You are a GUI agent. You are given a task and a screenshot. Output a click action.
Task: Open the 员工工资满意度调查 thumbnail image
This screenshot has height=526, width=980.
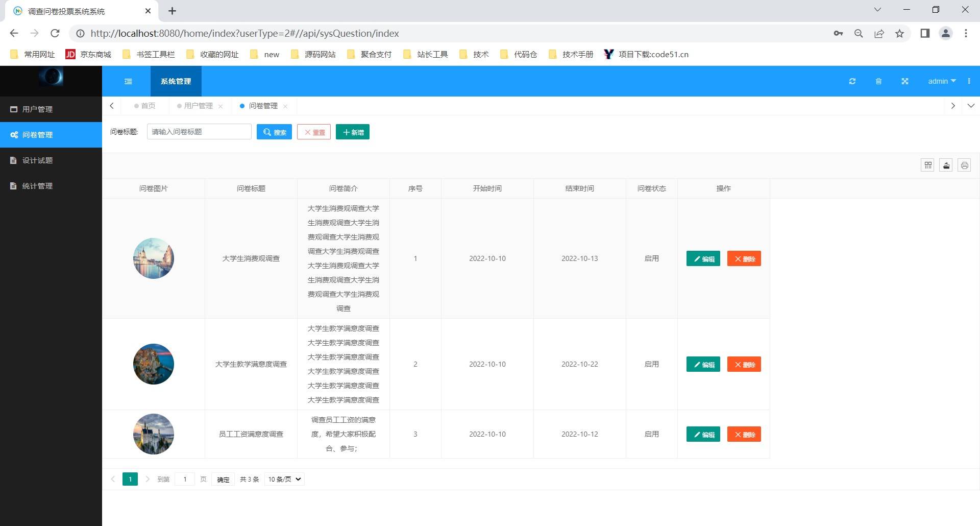pyautogui.click(x=154, y=434)
